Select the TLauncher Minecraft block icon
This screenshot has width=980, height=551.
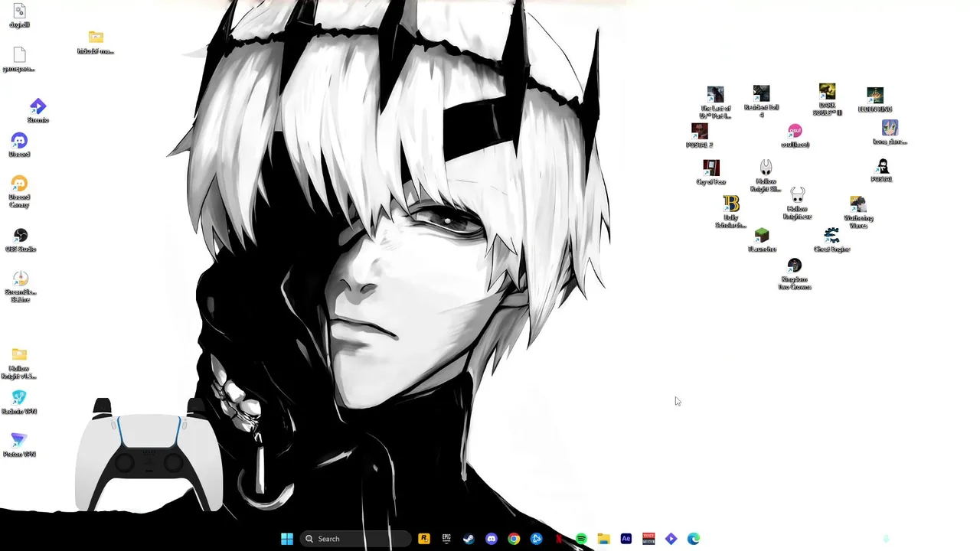pyautogui.click(x=762, y=240)
